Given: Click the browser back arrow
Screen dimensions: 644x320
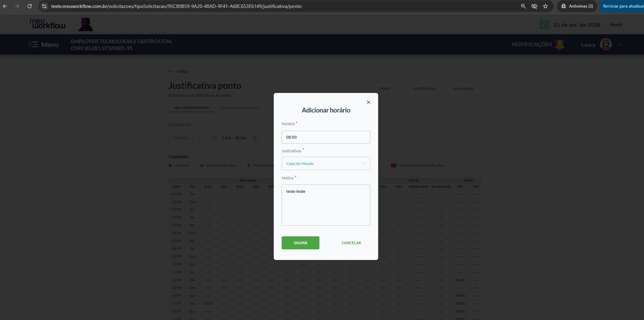Looking at the screenshot, I should click(x=5, y=6).
